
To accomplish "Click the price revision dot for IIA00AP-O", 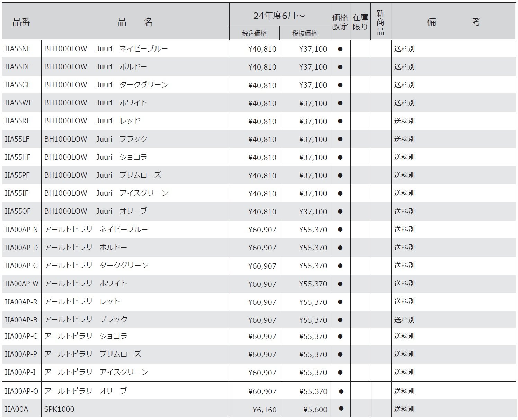I will click(341, 391).
